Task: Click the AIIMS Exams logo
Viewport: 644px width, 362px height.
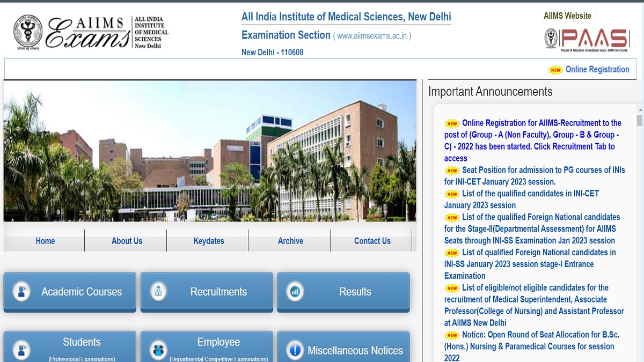Action: click(91, 32)
